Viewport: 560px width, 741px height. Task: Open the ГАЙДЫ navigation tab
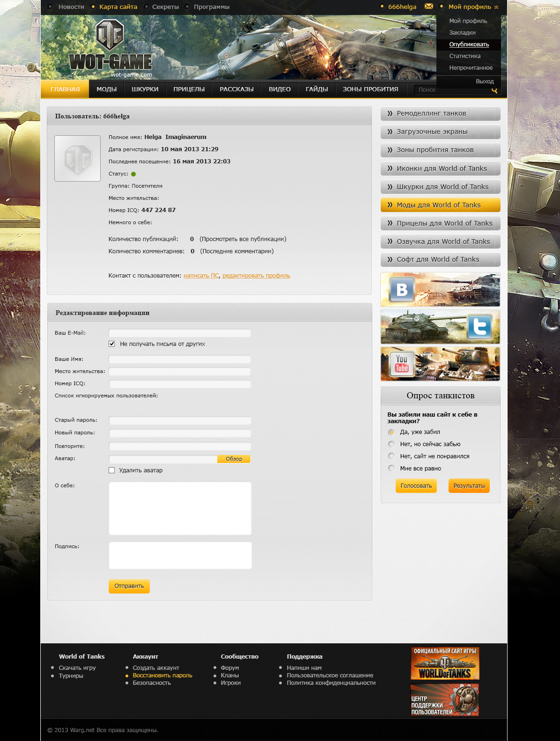coord(317,89)
